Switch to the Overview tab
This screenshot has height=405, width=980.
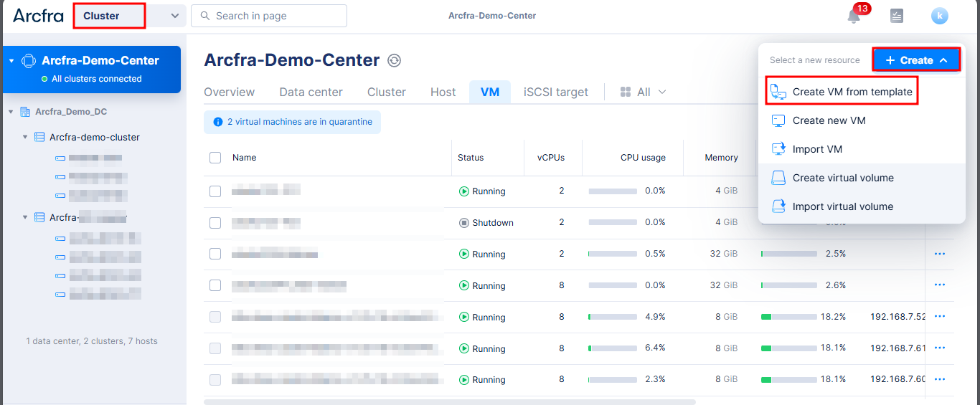(229, 92)
